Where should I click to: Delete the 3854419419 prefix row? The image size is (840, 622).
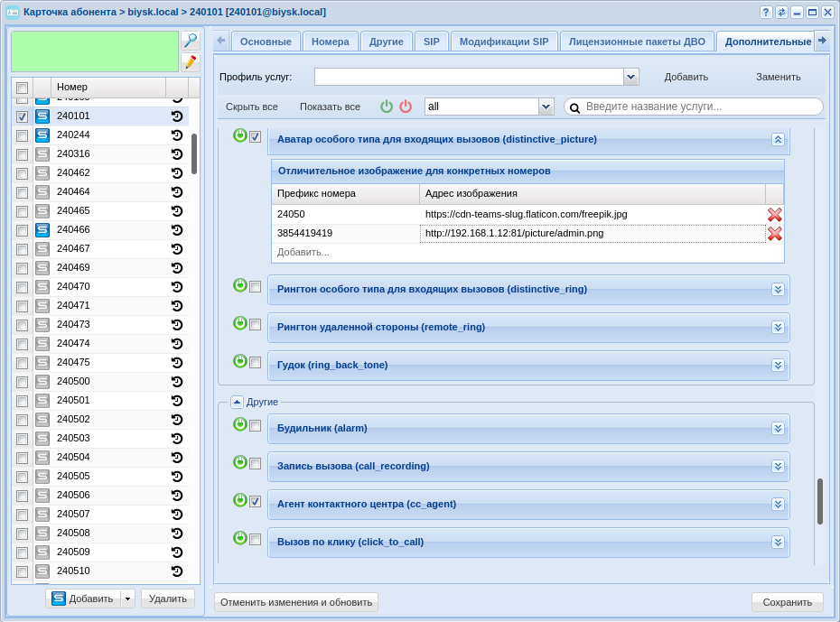[775, 234]
